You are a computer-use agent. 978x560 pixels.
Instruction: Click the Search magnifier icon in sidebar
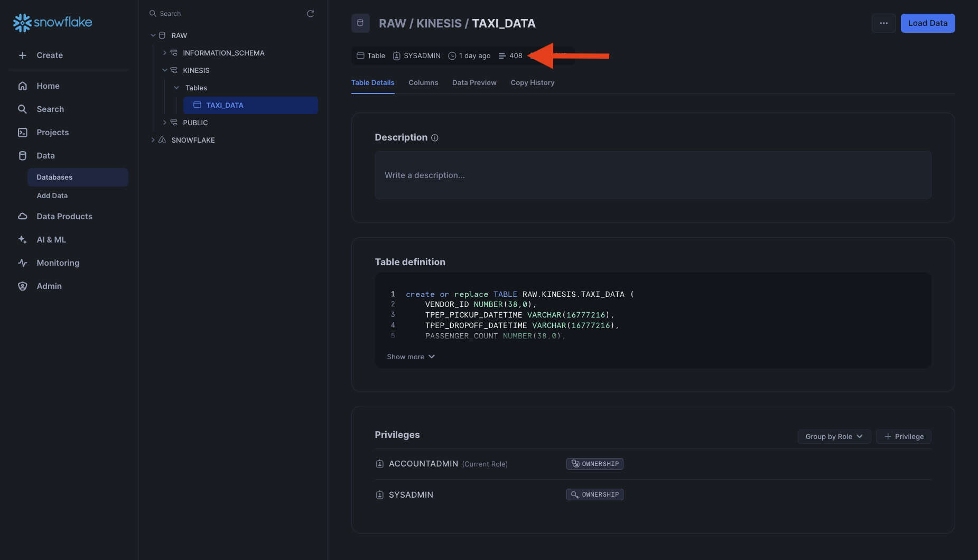pyautogui.click(x=22, y=109)
